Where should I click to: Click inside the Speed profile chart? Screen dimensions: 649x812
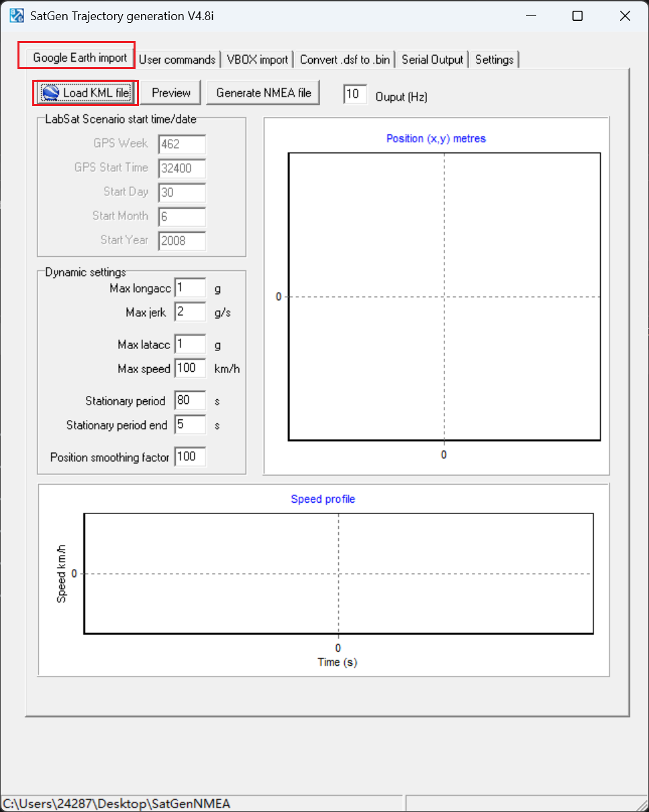338,573
